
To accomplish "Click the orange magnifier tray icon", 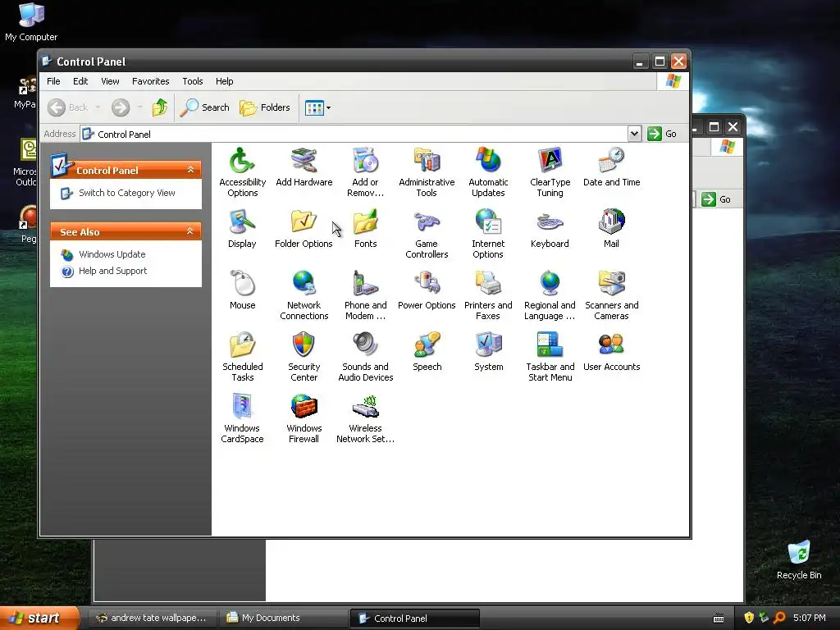I will click(779, 618).
